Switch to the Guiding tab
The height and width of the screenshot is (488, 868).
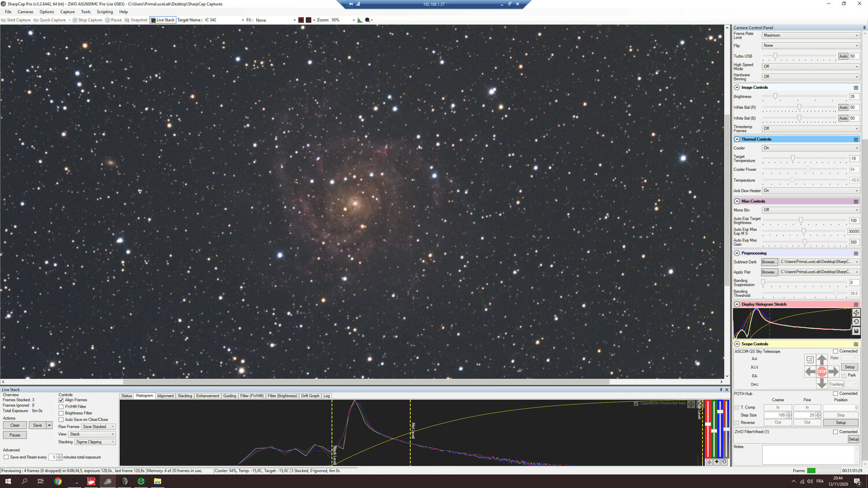point(230,396)
